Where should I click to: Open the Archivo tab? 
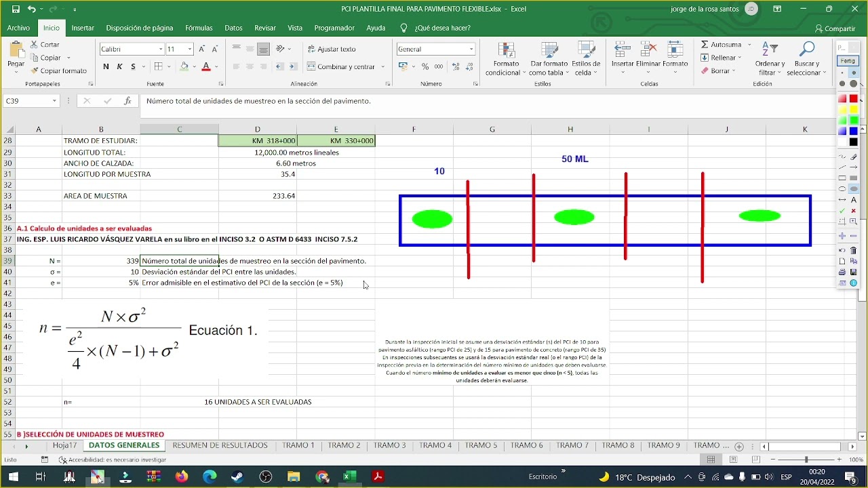coord(18,28)
